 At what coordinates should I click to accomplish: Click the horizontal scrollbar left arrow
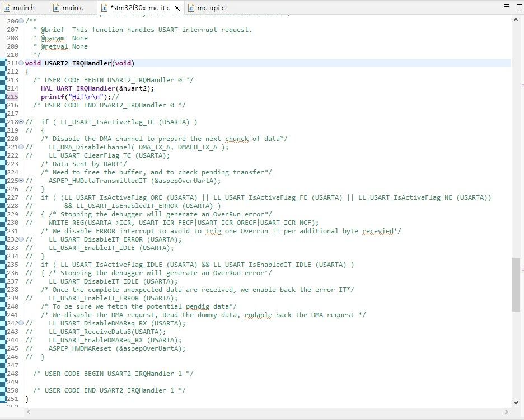tap(29, 412)
